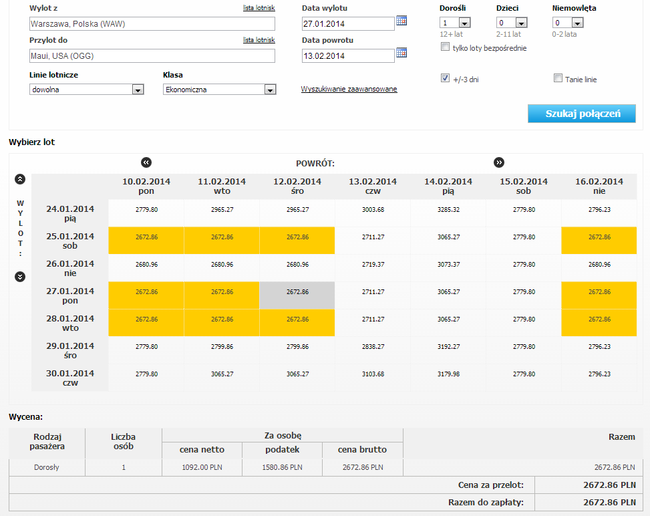The width and height of the screenshot is (650, 516).
Task: Click the 27.01.2014 pon row header
Action: (70, 296)
